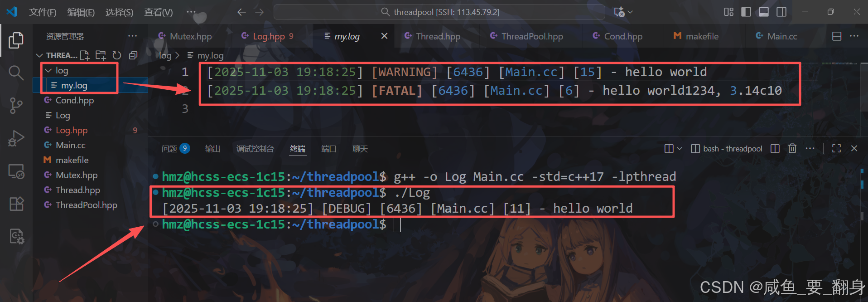The image size is (868, 302).
Task: Click the terminal input prompt cursor
Action: (397, 224)
